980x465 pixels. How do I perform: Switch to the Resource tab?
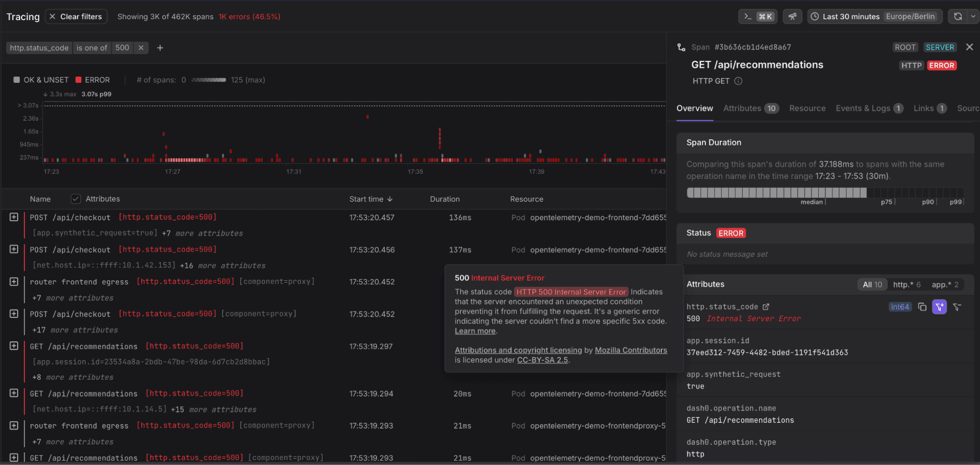pyautogui.click(x=807, y=108)
